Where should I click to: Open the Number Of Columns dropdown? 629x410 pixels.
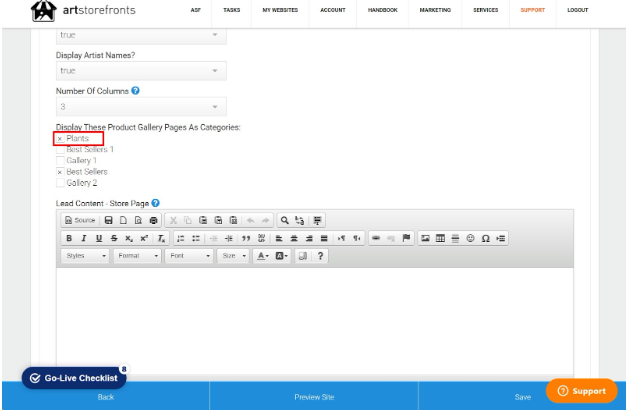tap(141, 107)
